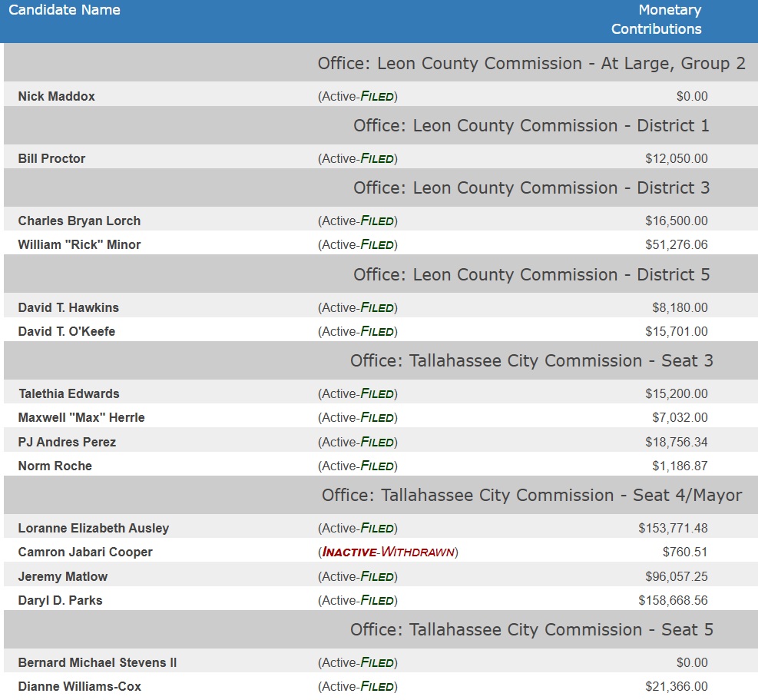This screenshot has width=758, height=700.
Task: Select Maxwell "Max" Herrle's entry
Action: (81, 418)
